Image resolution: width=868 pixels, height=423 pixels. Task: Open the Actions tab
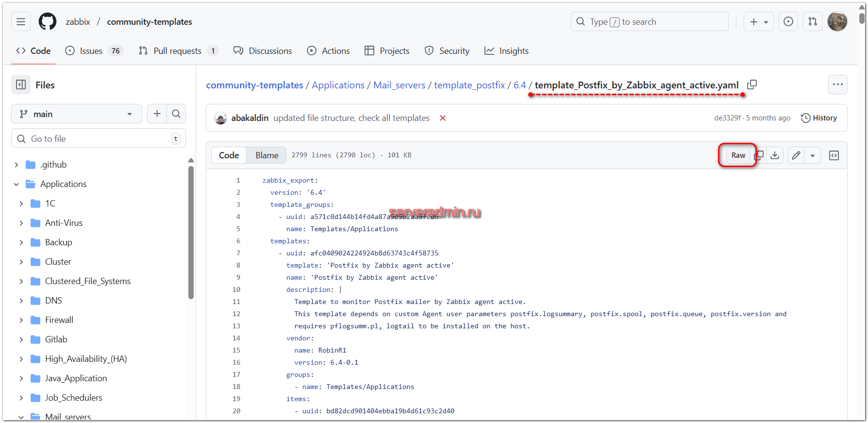click(x=328, y=51)
